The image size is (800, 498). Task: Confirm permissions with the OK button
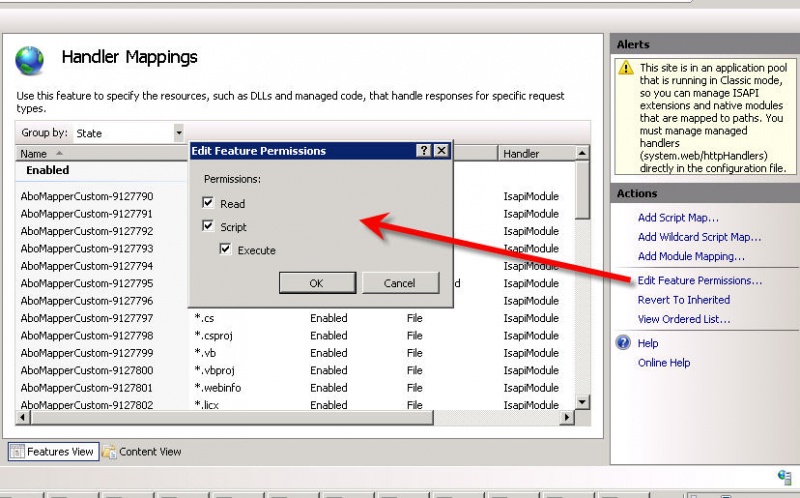coord(317,283)
